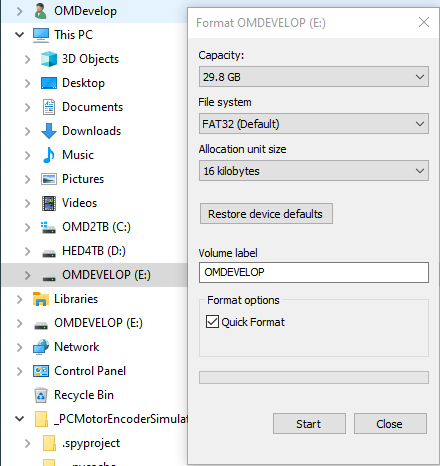This screenshot has height=466, width=440.
Task: Click the Videos filmstrip icon
Action: click(x=49, y=203)
